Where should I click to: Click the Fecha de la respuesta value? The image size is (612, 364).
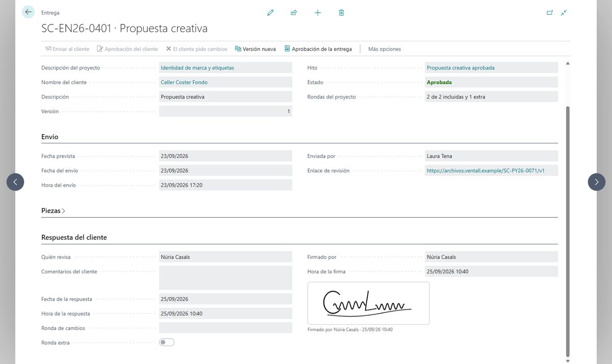tap(225, 299)
